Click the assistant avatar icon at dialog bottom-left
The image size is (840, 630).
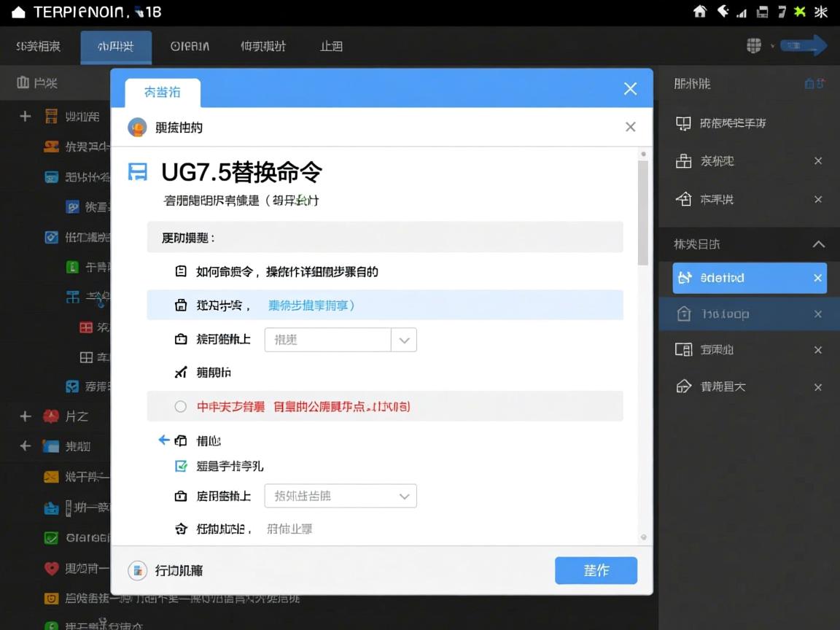coord(138,571)
